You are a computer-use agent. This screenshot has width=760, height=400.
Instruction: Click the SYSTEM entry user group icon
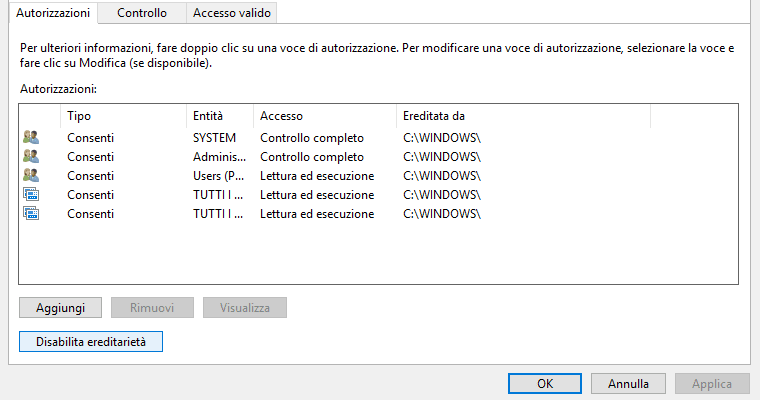[x=31, y=137]
